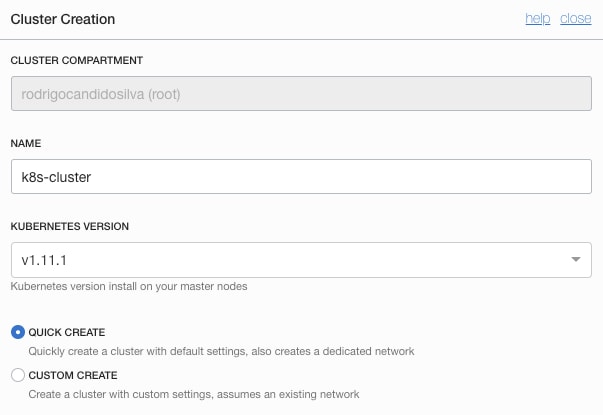This screenshot has width=603, height=415.
Task: Expand the Kubernetes version dropdown arrow
Action: tap(576, 260)
